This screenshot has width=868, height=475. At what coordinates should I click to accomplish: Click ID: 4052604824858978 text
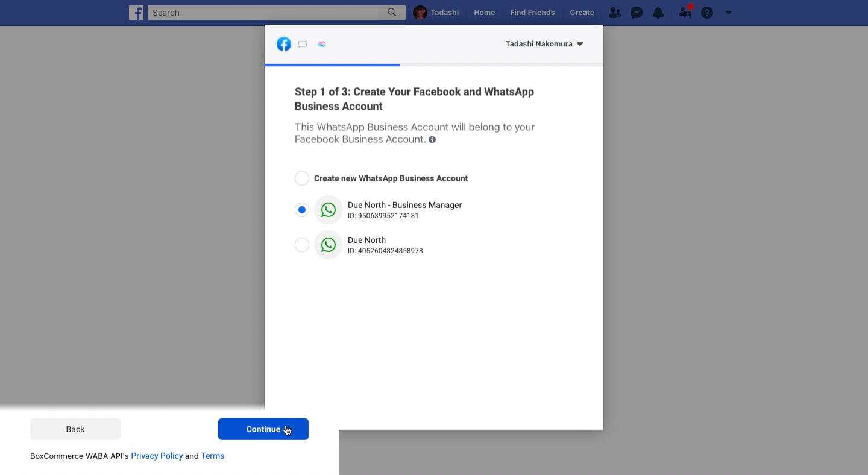385,251
